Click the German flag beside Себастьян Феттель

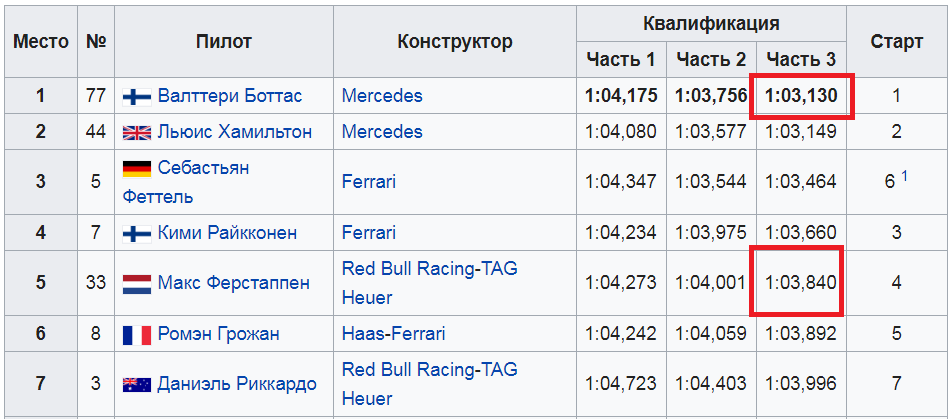137,169
